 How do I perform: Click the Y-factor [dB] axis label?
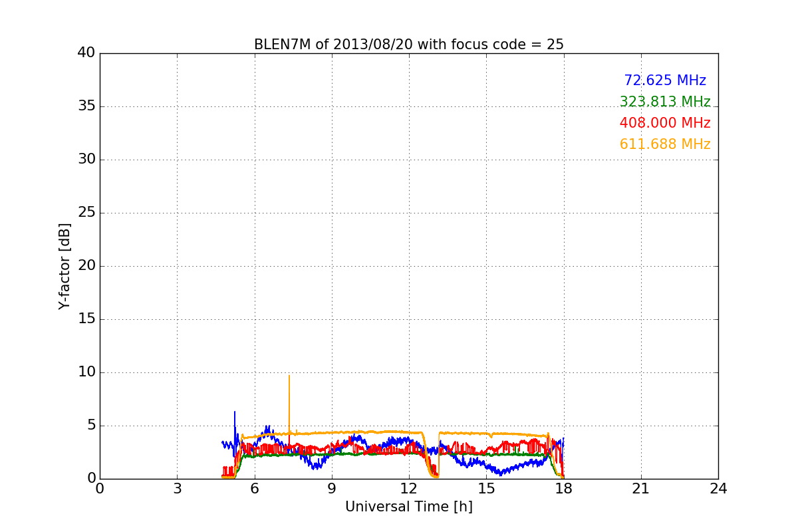click(64, 266)
